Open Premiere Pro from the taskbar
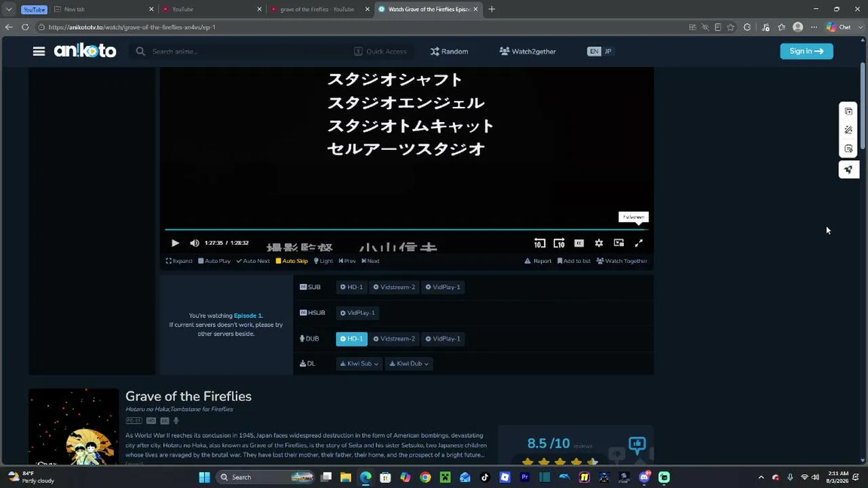868x488 pixels. point(524,477)
